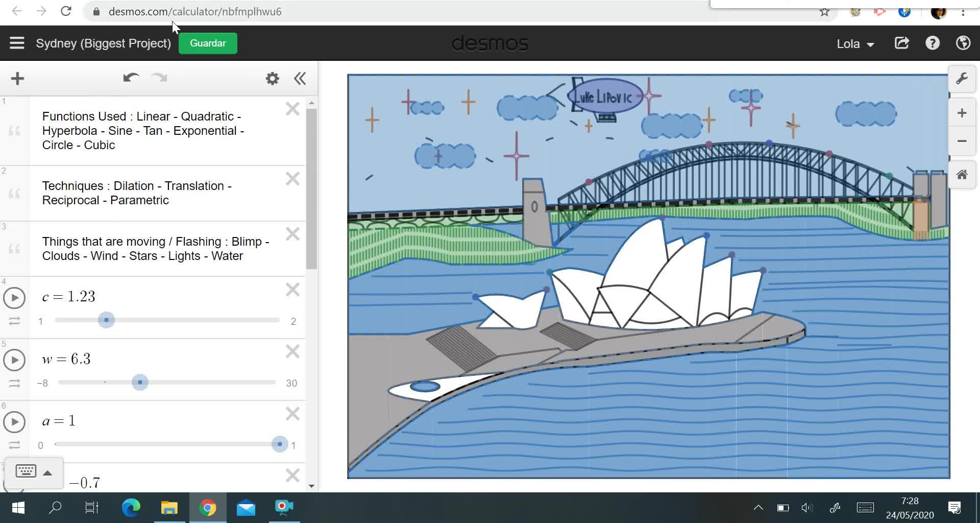The height and width of the screenshot is (523, 980).
Task: Collapse the expression list panel
Action: pos(300,79)
